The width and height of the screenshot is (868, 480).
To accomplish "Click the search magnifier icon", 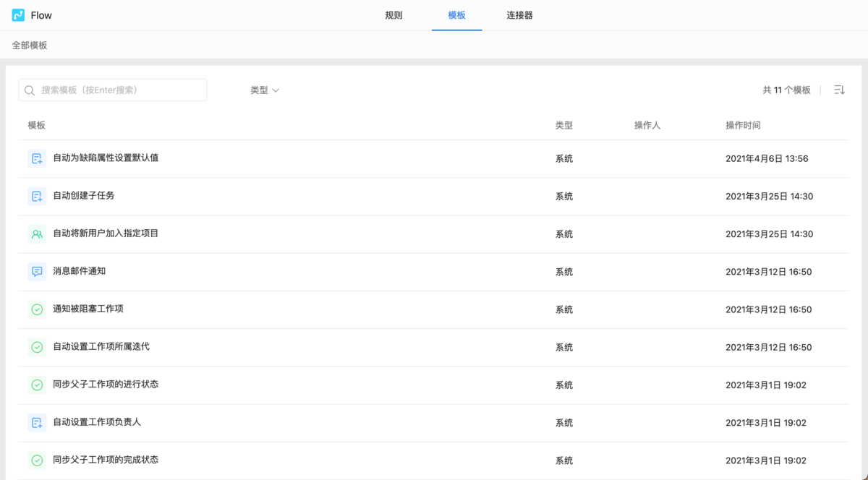I will pos(30,90).
